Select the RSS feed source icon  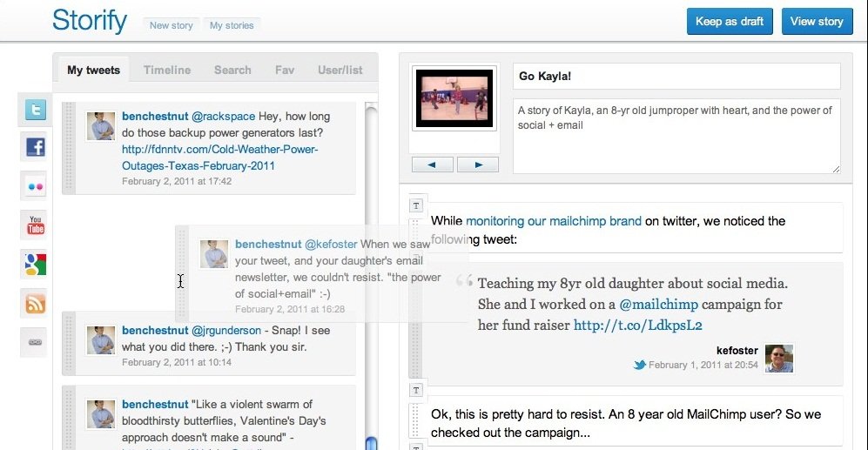pos(36,303)
